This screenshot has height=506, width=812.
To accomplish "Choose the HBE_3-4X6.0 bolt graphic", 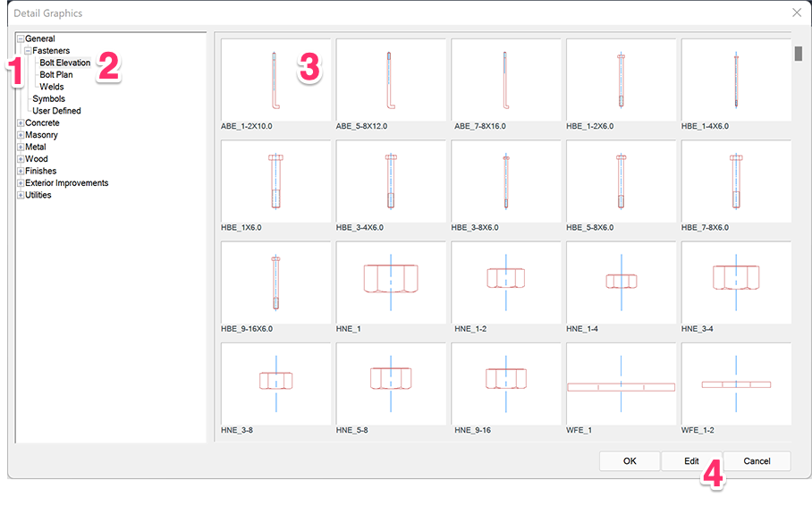I will coord(391,181).
